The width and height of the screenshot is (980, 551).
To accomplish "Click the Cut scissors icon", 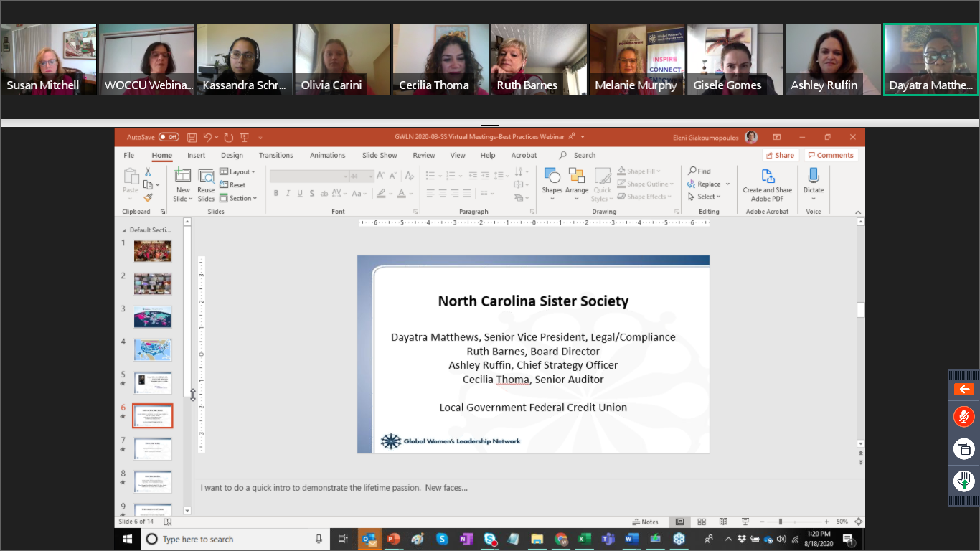I will (x=148, y=172).
